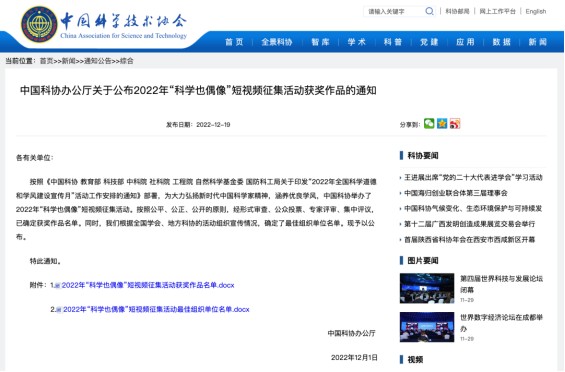
Task: Click date 2022年12月1日
Action: [x=354, y=358]
